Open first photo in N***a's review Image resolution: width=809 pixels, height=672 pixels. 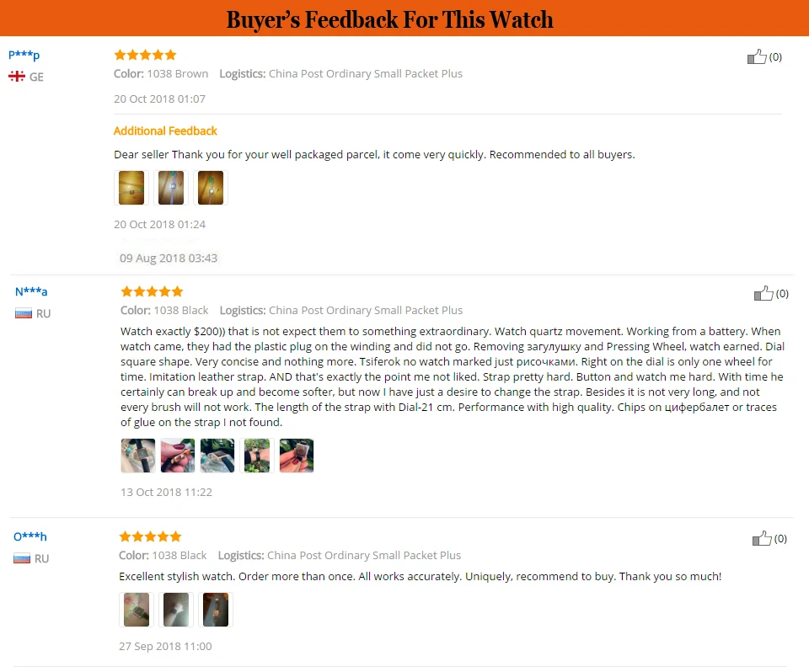click(137, 456)
